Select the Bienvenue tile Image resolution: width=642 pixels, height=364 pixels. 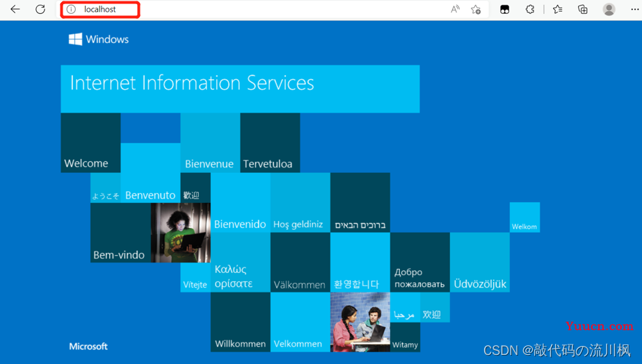(x=210, y=142)
